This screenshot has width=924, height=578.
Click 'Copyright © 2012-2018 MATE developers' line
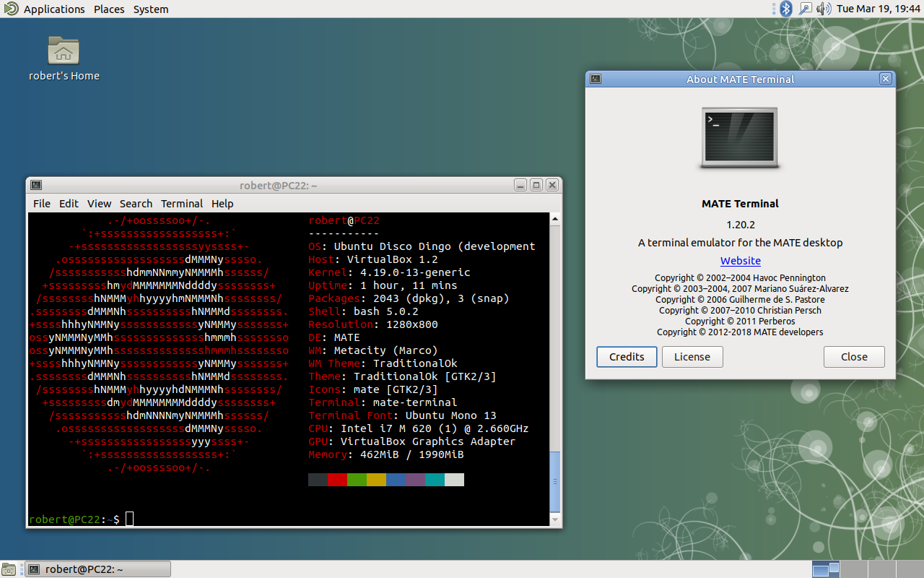[x=740, y=332]
